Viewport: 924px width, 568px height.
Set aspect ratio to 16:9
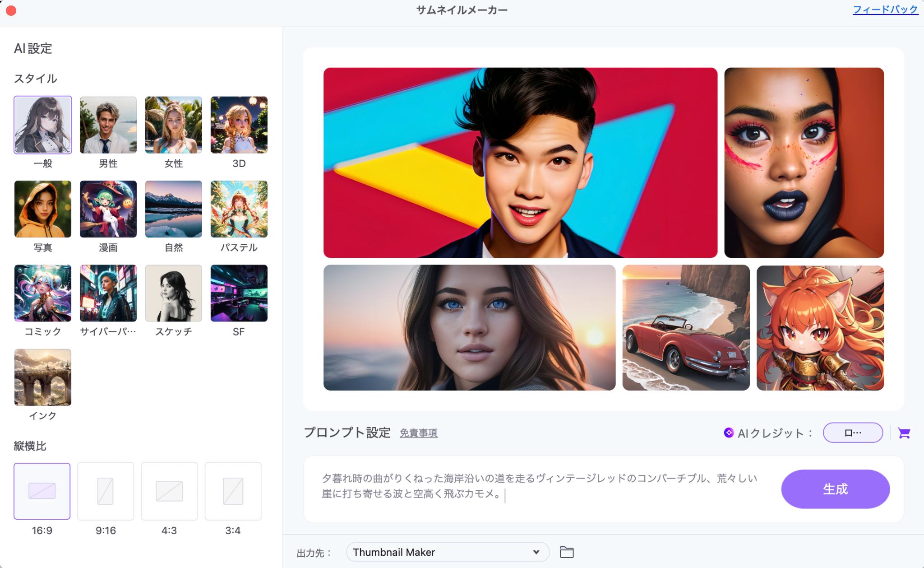pyautogui.click(x=42, y=491)
